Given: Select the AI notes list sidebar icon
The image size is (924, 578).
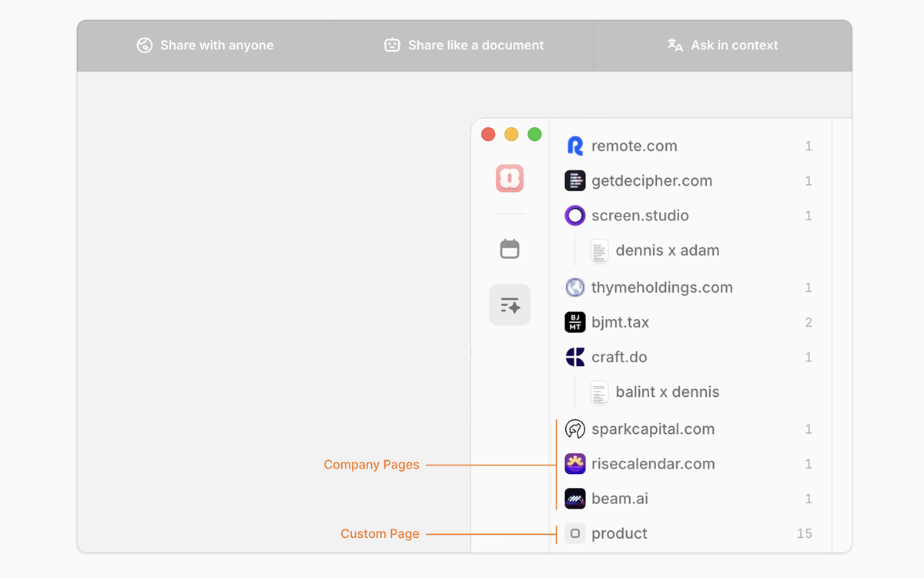Looking at the screenshot, I should [x=510, y=305].
